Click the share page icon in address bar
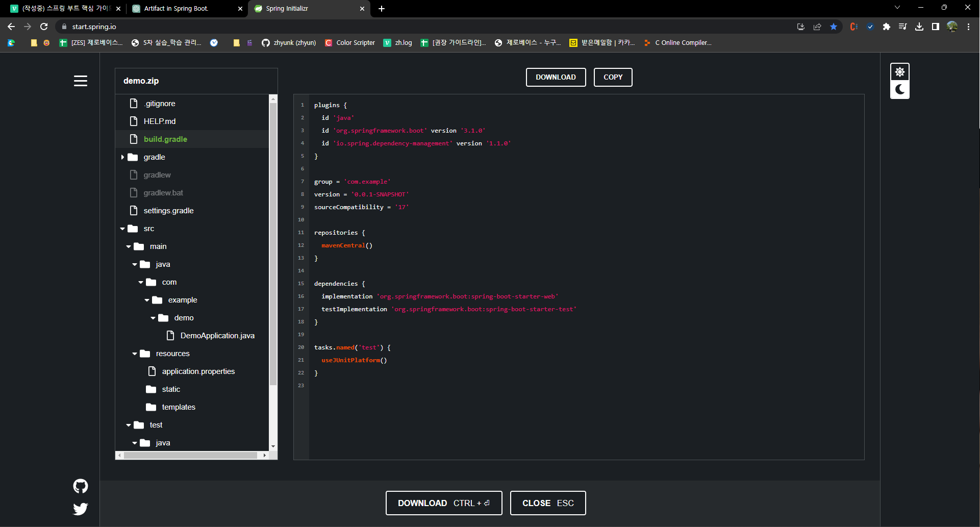 point(817,27)
